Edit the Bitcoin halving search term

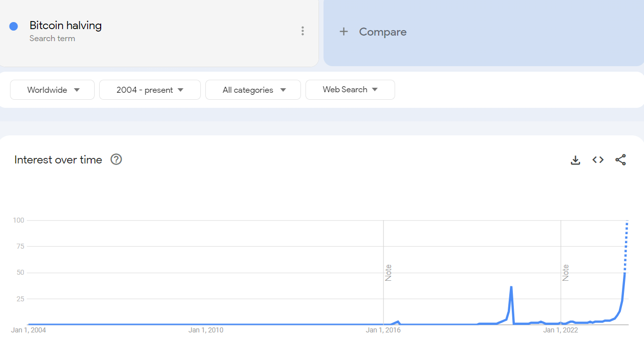click(66, 26)
